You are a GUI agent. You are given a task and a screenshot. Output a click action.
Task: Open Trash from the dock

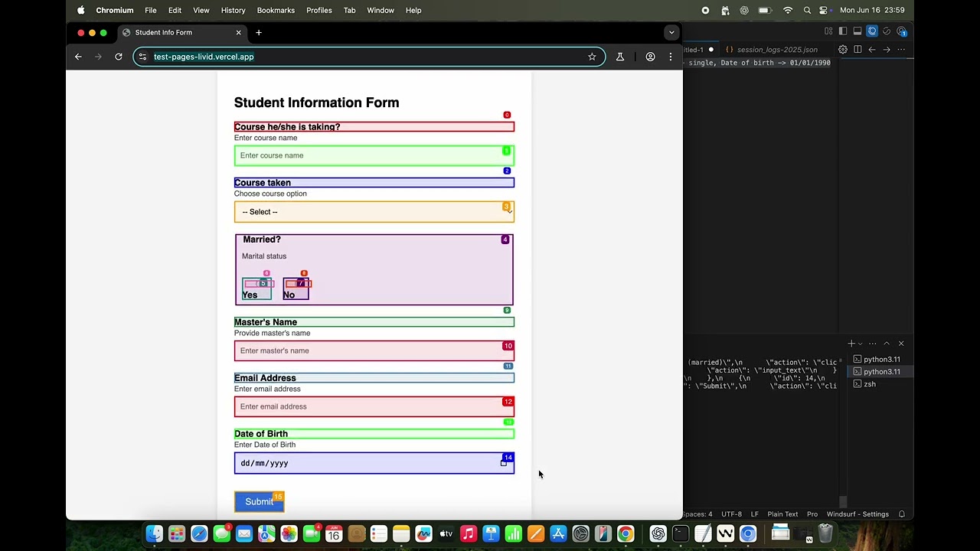point(825,533)
